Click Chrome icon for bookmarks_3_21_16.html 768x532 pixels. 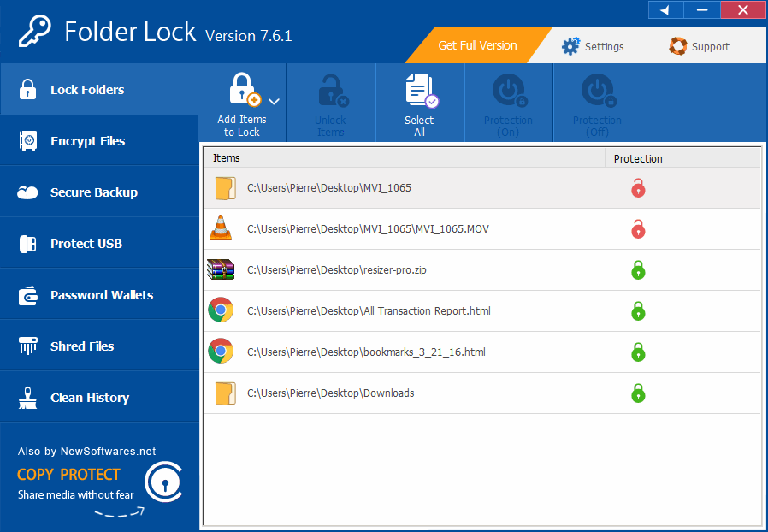pyautogui.click(x=221, y=351)
